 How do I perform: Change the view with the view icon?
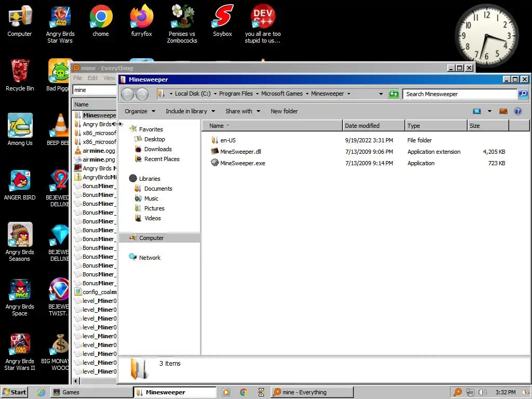477,111
